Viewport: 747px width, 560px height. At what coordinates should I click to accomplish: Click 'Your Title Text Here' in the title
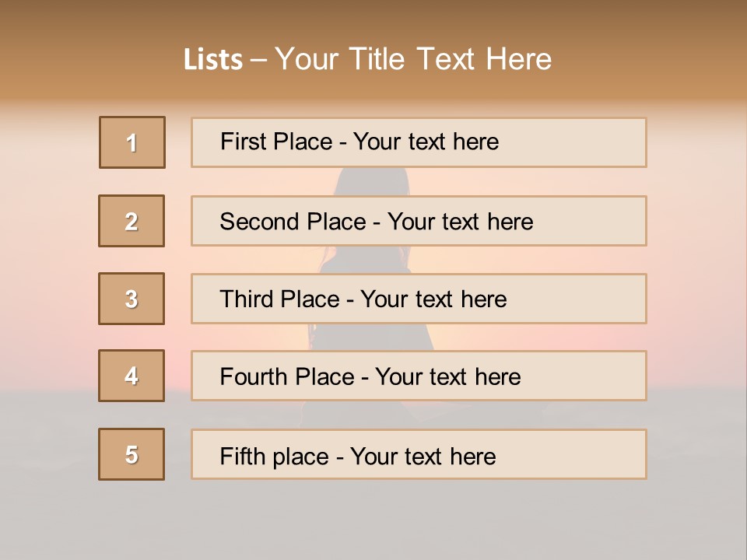[x=413, y=59]
